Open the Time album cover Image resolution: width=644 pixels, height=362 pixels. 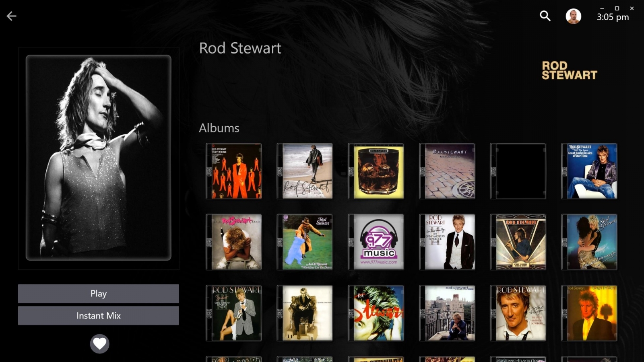(305, 171)
